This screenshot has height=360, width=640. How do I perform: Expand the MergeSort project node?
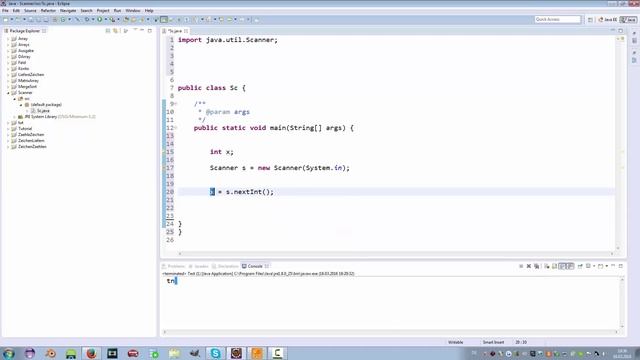pos(8,87)
